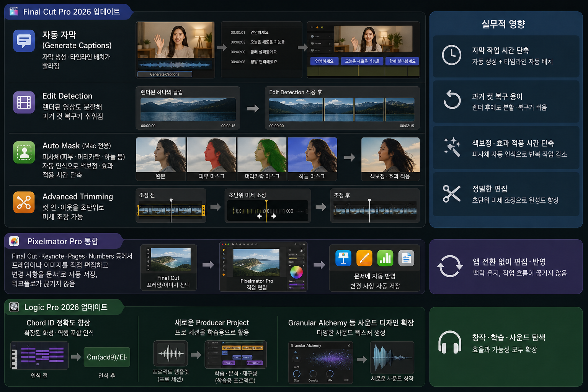Image resolution: width=588 pixels, height=392 pixels.
Task: Click the 실무적 영향 panel title
Action: (503, 24)
